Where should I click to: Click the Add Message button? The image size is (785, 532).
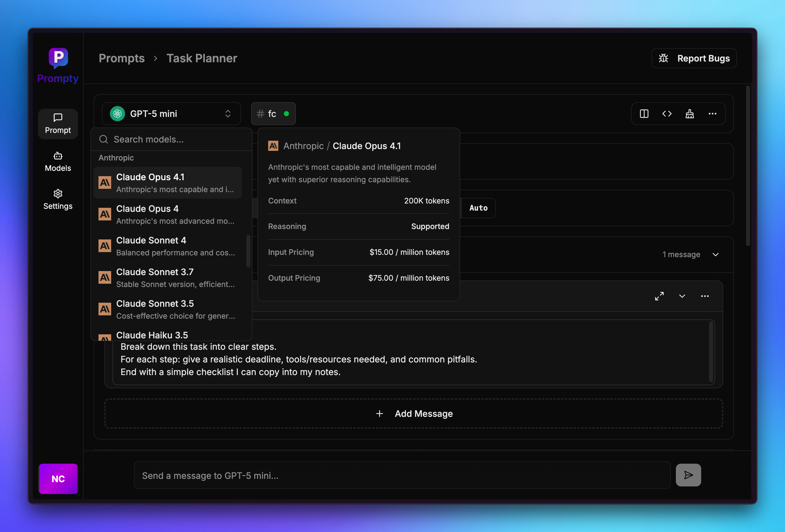(x=414, y=414)
